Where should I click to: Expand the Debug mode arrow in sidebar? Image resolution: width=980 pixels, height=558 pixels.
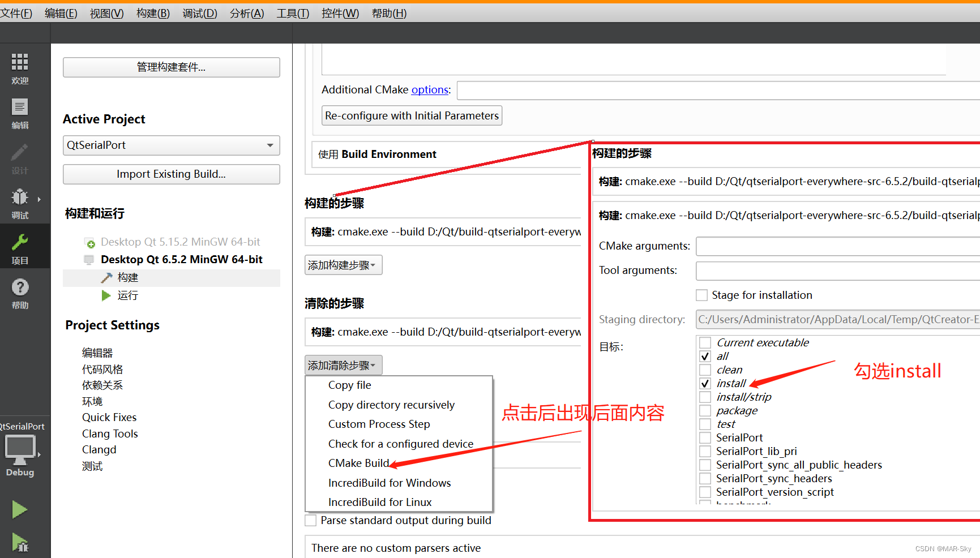pyautogui.click(x=39, y=199)
